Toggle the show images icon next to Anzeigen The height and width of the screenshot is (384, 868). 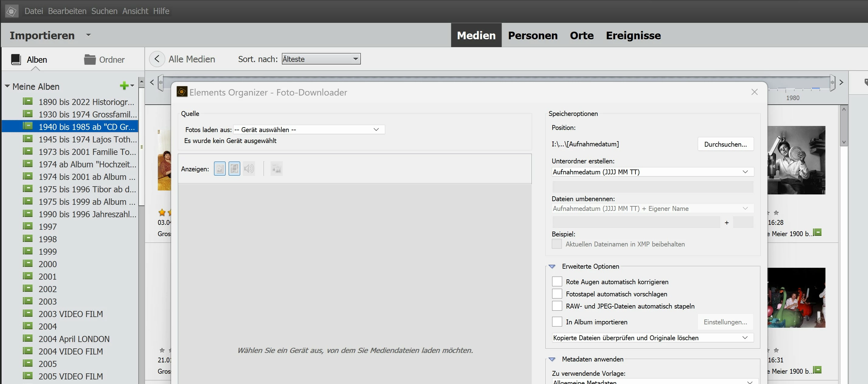pos(220,169)
